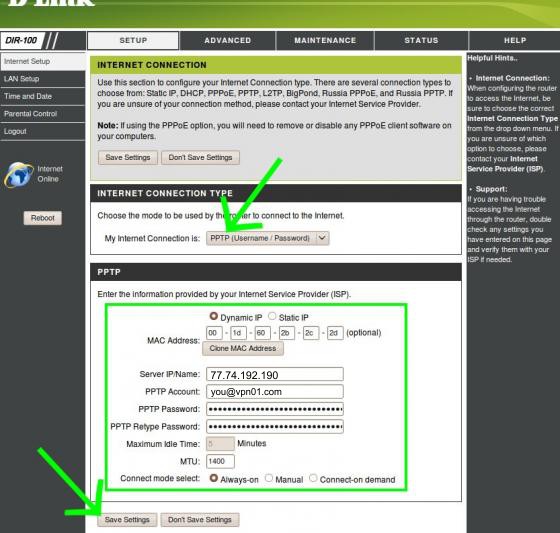Go to the STATUS tab

(421, 40)
